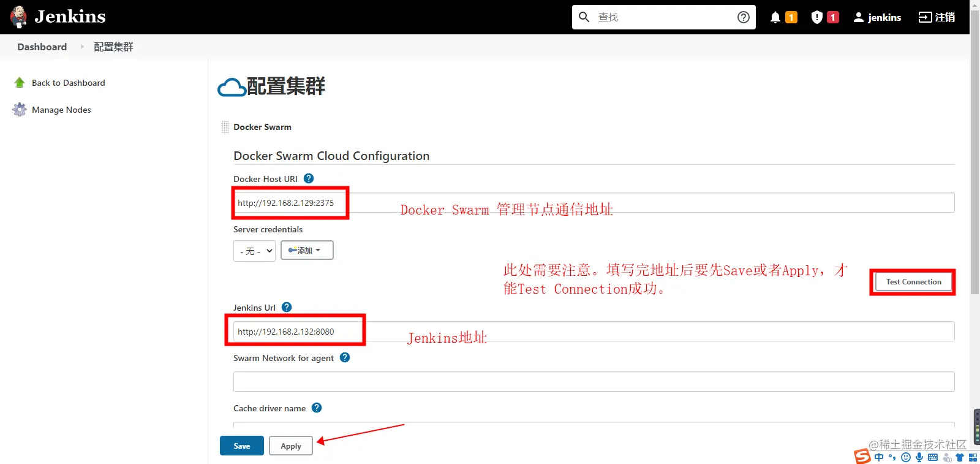The width and height of the screenshot is (980, 464).
Task: Toggle the punctuation mode icon
Action: click(x=892, y=457)
